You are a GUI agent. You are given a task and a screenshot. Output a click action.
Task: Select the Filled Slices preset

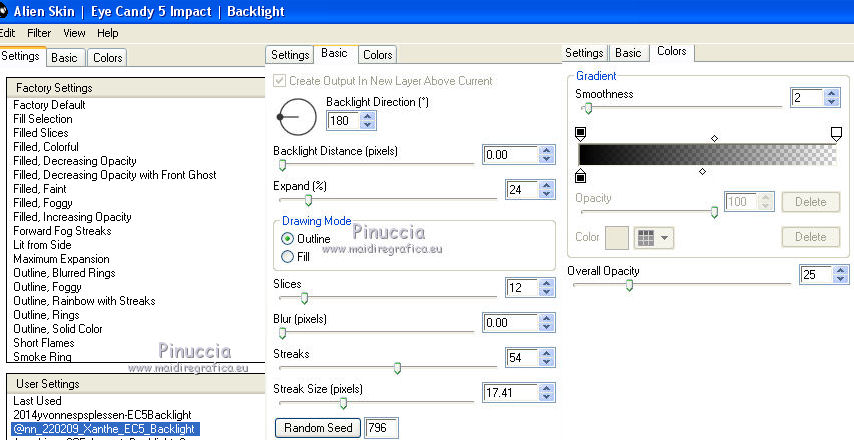tap(41, 133)
